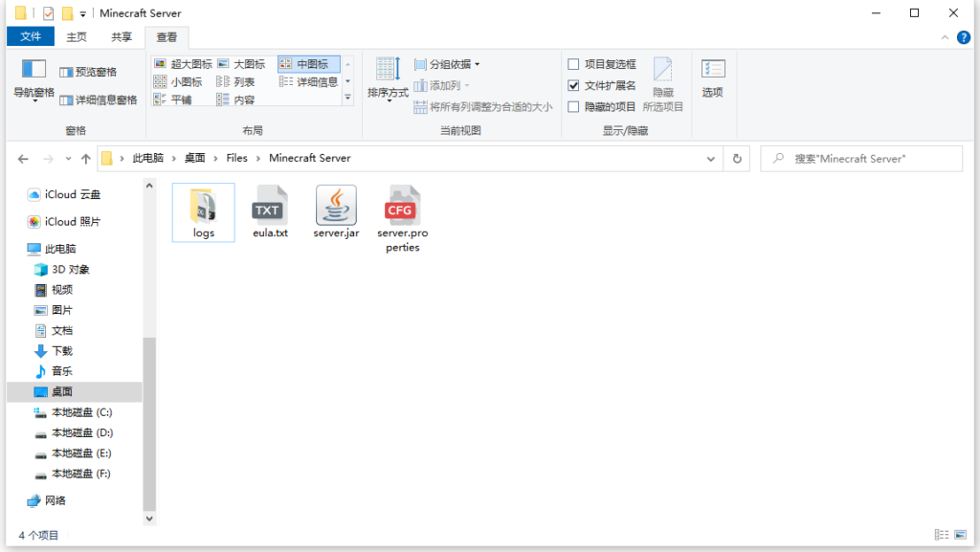Uncheck File name extensions (文件扩展名)
Image resolution: width=980 pixels, height=552 pixels.
[x=602, y=85]
